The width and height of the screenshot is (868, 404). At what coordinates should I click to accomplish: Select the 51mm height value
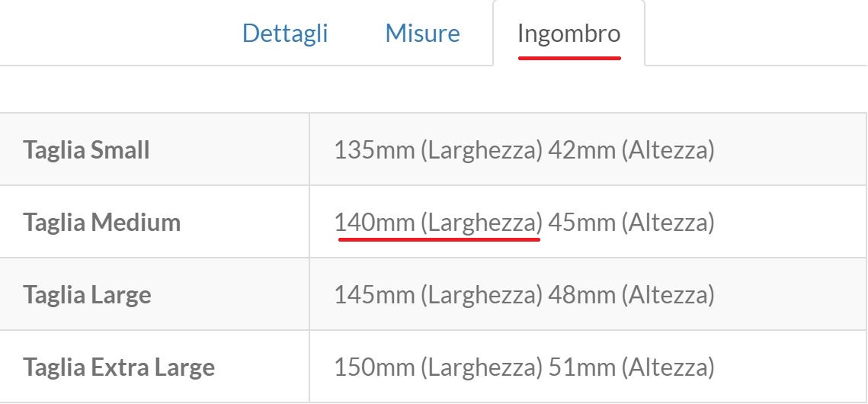[581, 367]
